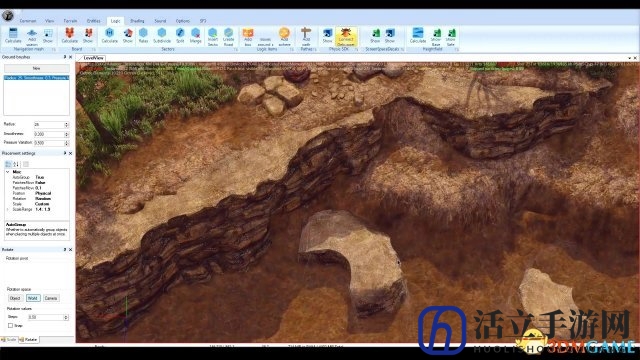Image resolution: width=640 pixels, height=360 pixels.
Task: Open the round application menu logo
Action: (8, 16)
